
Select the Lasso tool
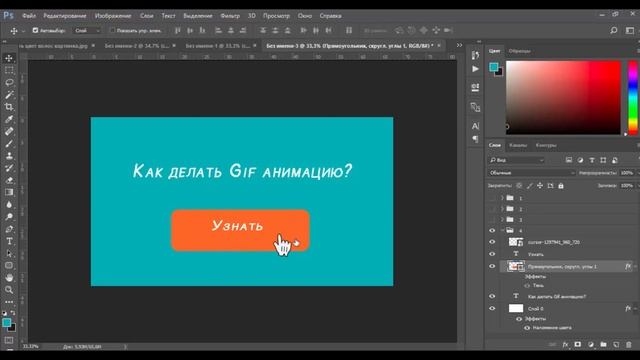click(x=9, y=82)
